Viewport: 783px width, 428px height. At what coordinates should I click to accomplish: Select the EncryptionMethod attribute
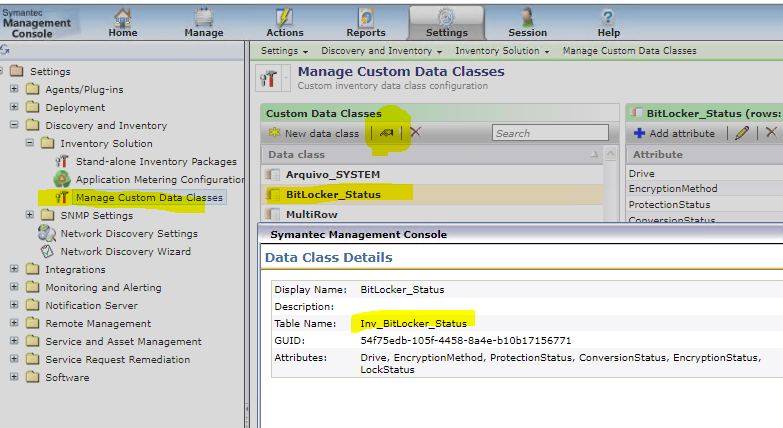(x=673, y=189)
